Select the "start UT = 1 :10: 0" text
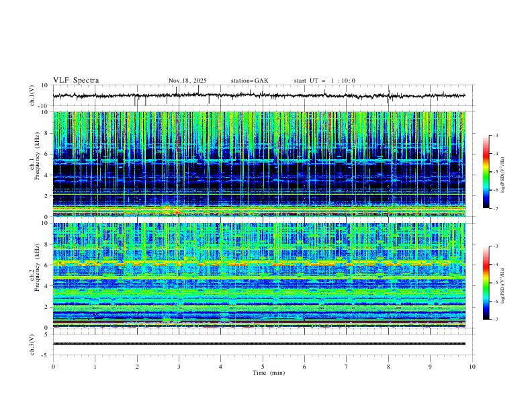 [324, 81]
